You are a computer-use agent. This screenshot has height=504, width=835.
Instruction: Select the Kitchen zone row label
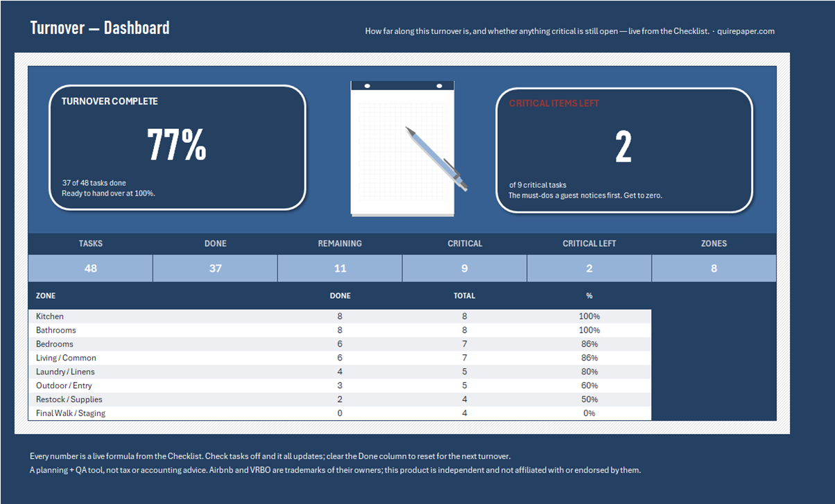(x=50, y=316)
